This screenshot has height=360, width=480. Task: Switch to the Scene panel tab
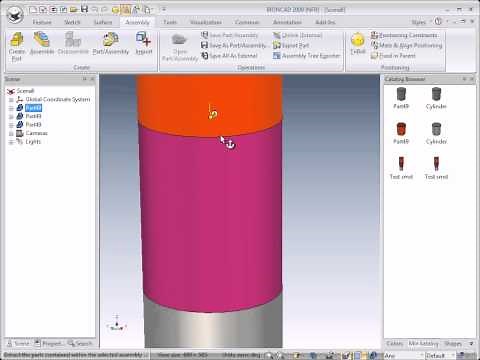pos(19,343)
